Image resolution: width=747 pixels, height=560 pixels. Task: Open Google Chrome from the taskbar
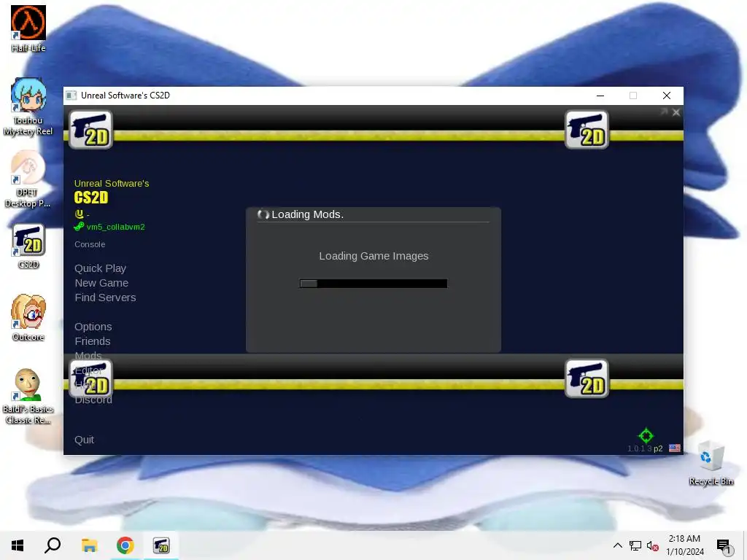pyautogui.click(x=125, y=545)
